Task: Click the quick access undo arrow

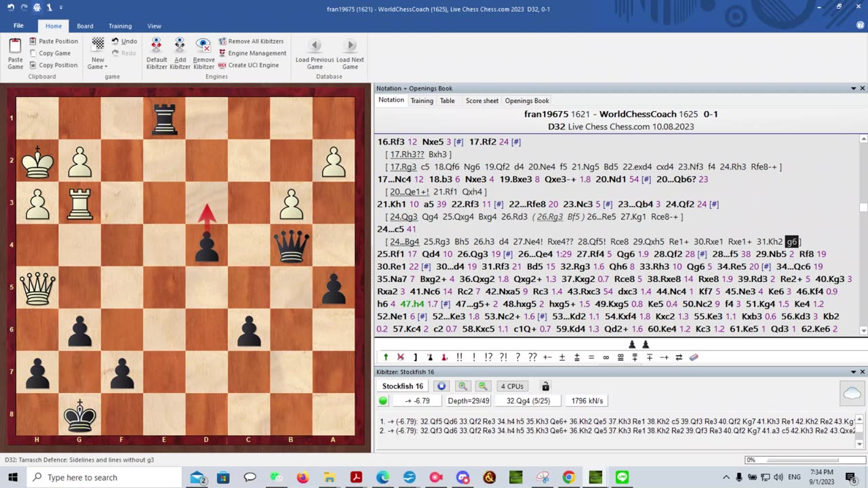Action: tap(11, 7)
